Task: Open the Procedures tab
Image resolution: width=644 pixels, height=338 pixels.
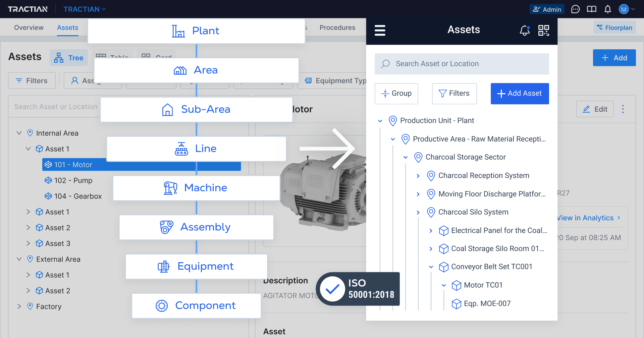Action: 337,27
